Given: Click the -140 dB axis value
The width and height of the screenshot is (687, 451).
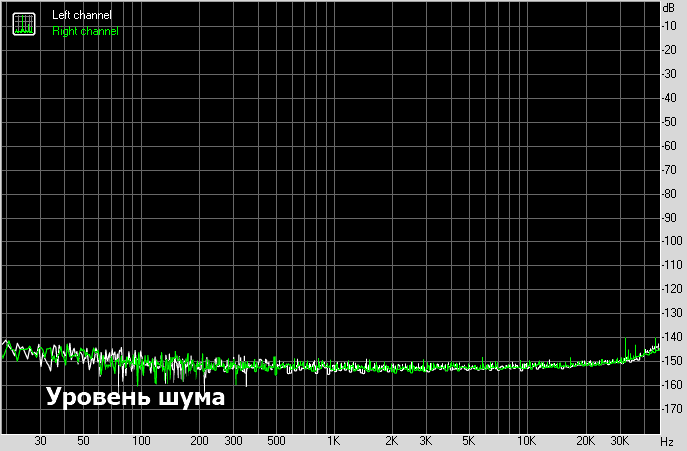Looking at the screenshot, I should click(x=672, y=337).
